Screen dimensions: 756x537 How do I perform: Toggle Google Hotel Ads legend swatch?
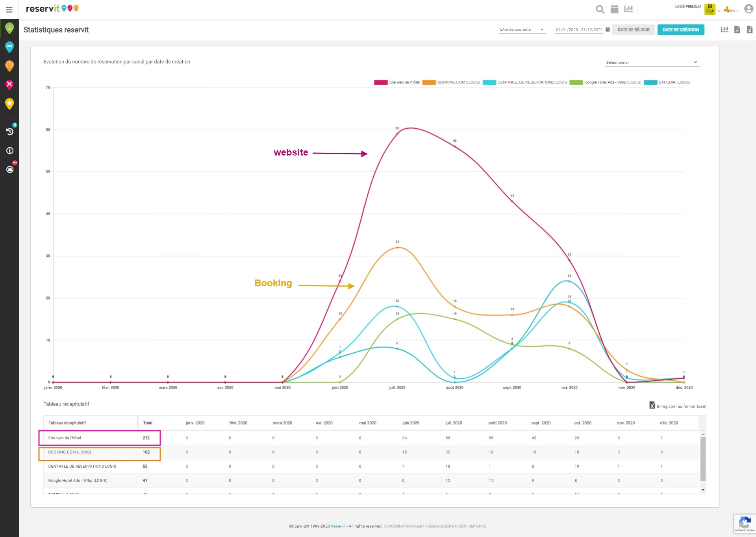pos(576,82)
